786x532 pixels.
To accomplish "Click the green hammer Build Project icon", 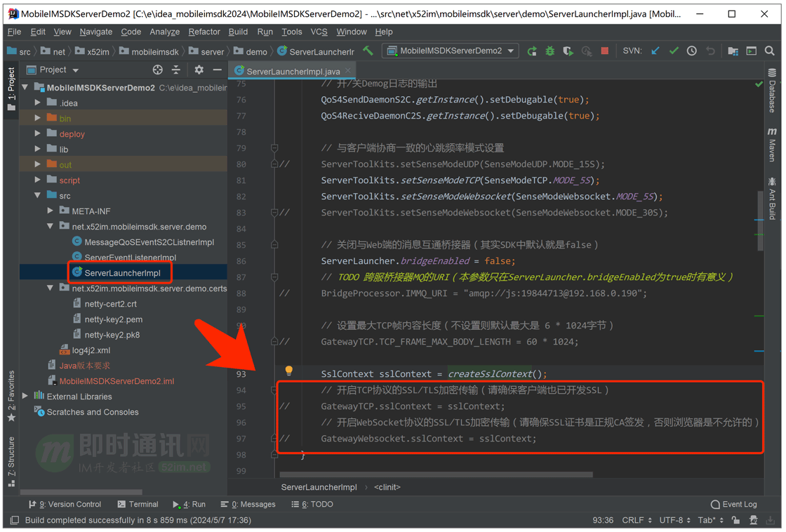I will tap(368, 51).
